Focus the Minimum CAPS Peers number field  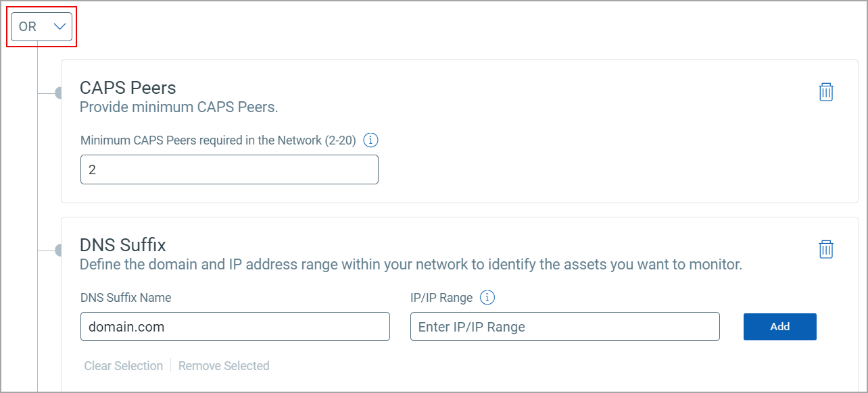coord(229,170)
